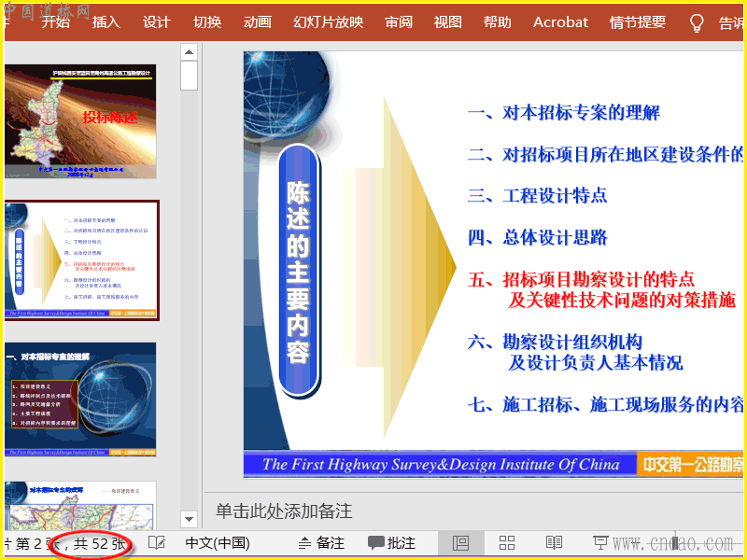
Task: Click the thumbnail scrollbar up arrow
Action: tap(190, 52)
